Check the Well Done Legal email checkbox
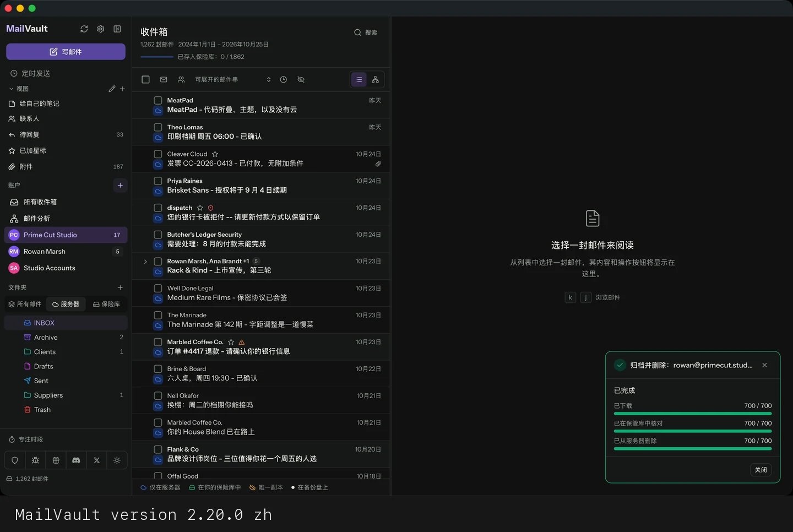 [158, 289]
